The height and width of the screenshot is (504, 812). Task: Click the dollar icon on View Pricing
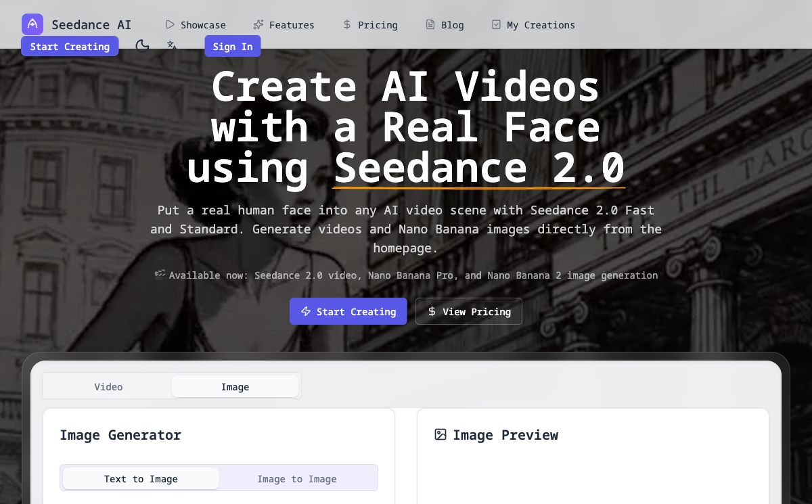432,311
